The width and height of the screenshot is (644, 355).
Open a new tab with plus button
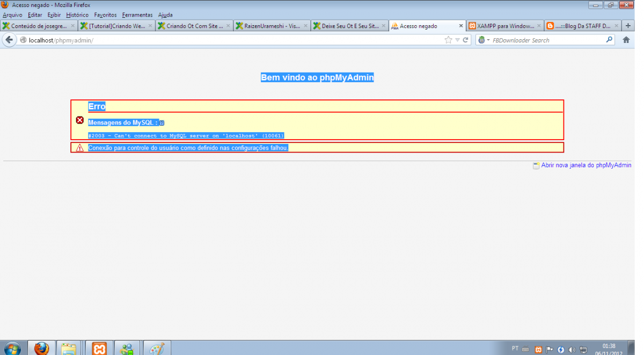pyautogui.click(x=628, y=26)
